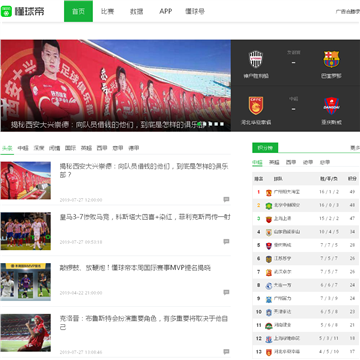This screenshot has width=360, height=360.
Task: Click the rank 3 上海上港 team badge
Action: click(x=269, y=219)
